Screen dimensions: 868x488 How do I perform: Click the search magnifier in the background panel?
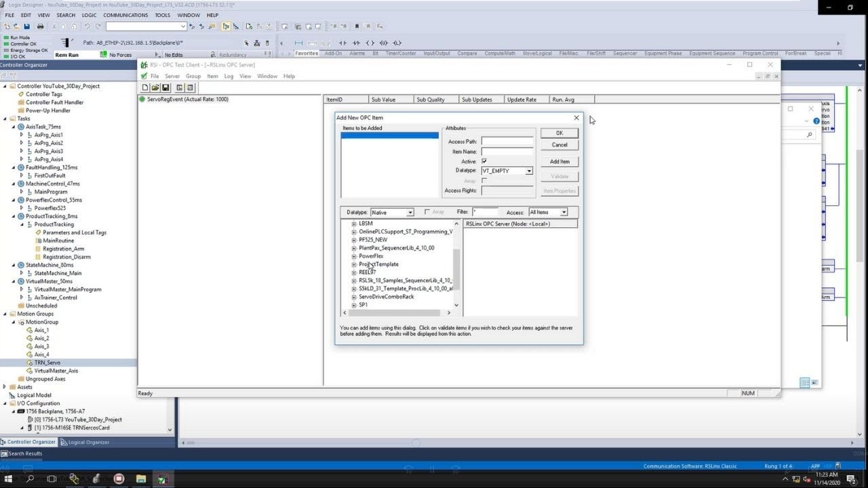tap(809, 135)
